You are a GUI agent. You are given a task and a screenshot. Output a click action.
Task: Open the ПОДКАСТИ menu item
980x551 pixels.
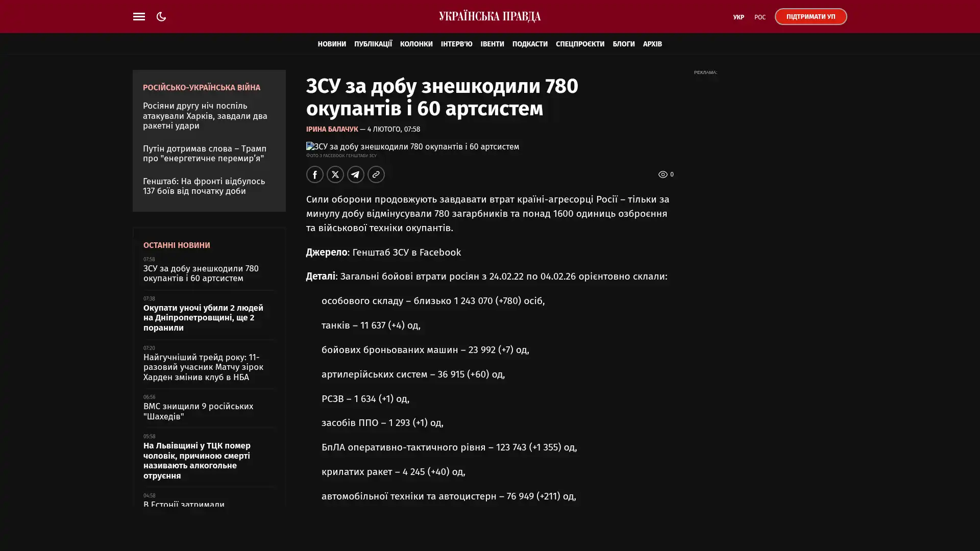pyautogui.click(x=529, y=44)
